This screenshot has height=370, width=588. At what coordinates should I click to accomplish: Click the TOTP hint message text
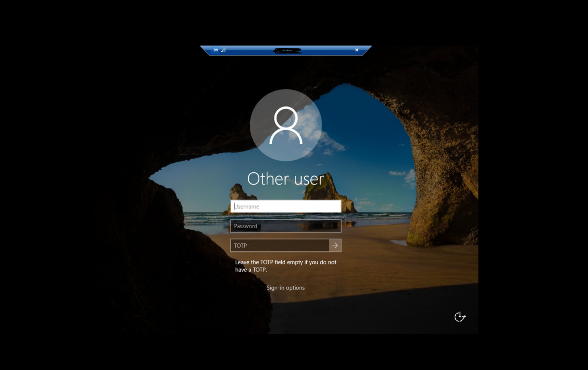click(285, 266)
